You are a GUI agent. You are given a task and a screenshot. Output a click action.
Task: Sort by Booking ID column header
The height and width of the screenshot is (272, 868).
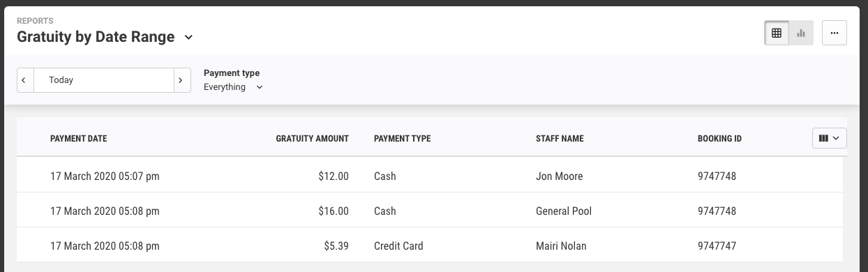coord(719,139)
